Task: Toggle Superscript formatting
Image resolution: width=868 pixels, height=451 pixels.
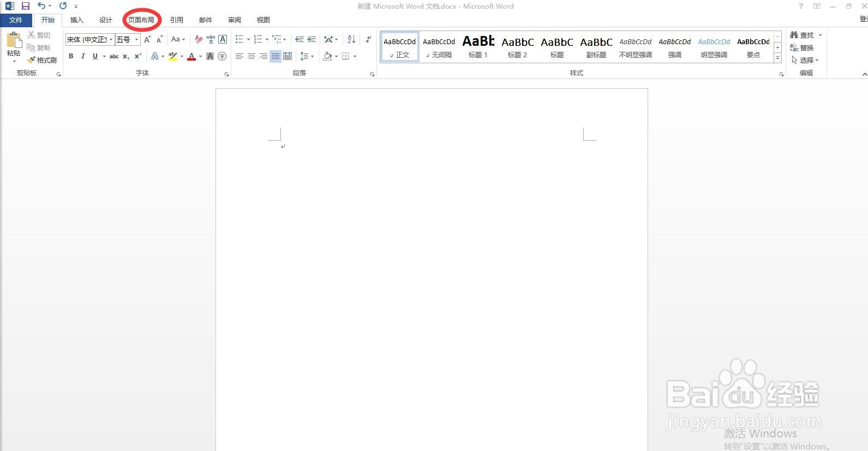Action: coord(138,56)
